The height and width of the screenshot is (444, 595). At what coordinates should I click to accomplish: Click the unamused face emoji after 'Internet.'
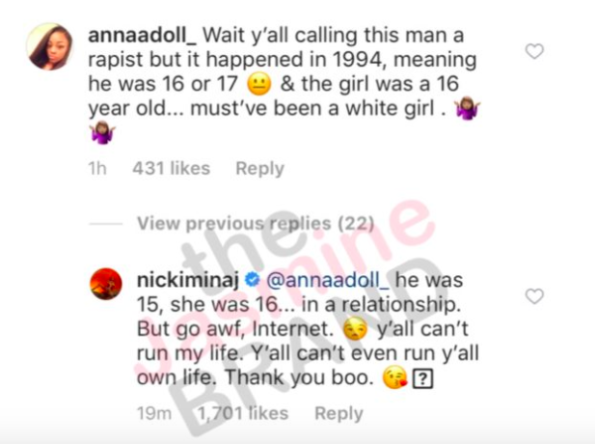pos(355,329)
